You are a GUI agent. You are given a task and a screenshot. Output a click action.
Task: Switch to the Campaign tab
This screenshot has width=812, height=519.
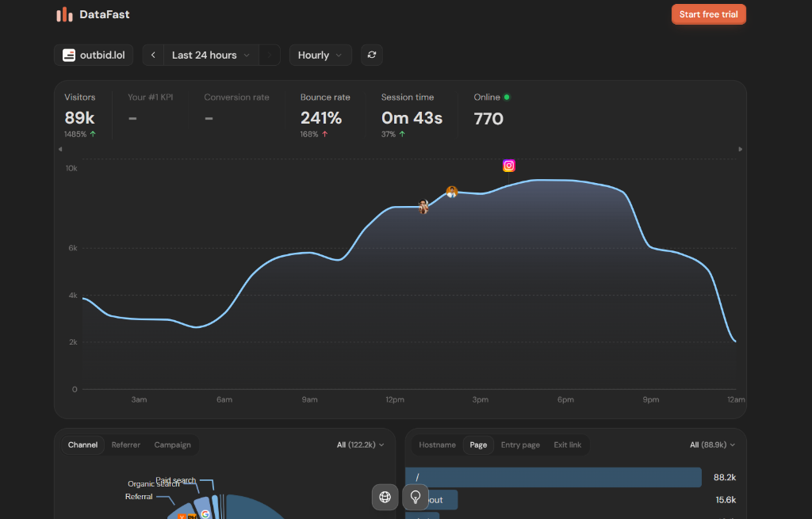pyautogui.click(x=172, y=445)
